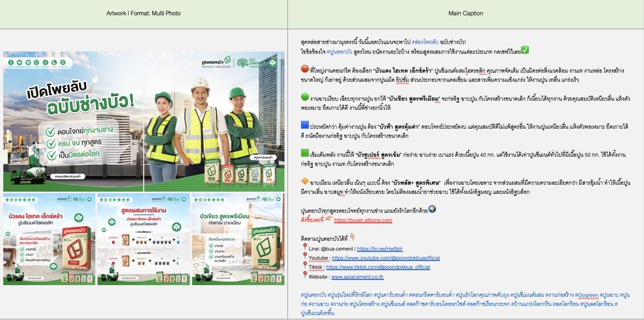This screenshot has height=320, width=644.
Task: Click the TikTok icon in the main artwork
Action: pyautogui.click(x=46, y=62)
